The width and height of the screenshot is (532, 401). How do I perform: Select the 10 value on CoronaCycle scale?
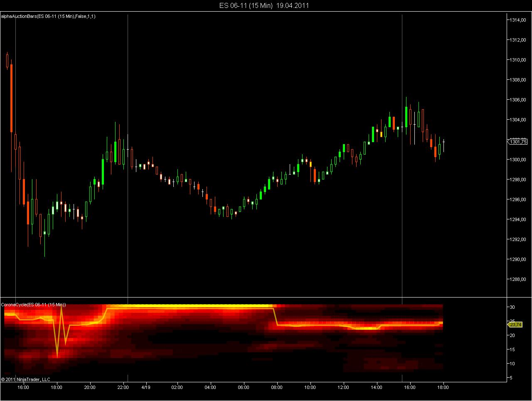(x=513, y=364)
